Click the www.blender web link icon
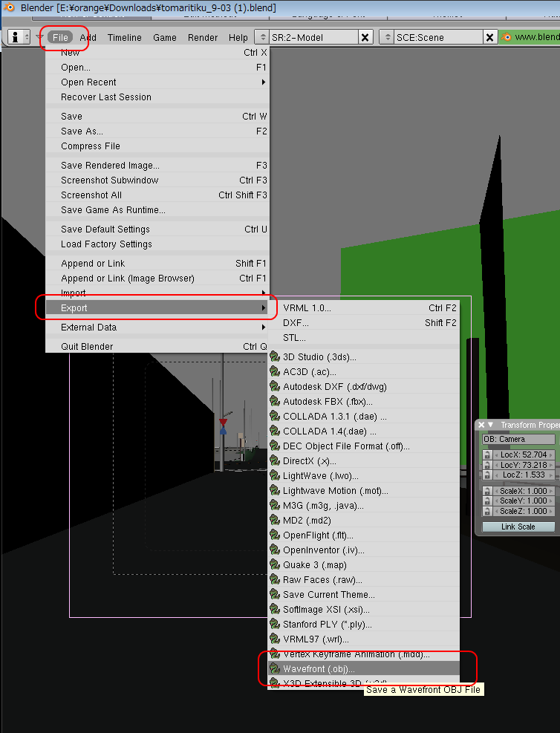The height and width of the screenshot is (733, 560). [507, 37]
